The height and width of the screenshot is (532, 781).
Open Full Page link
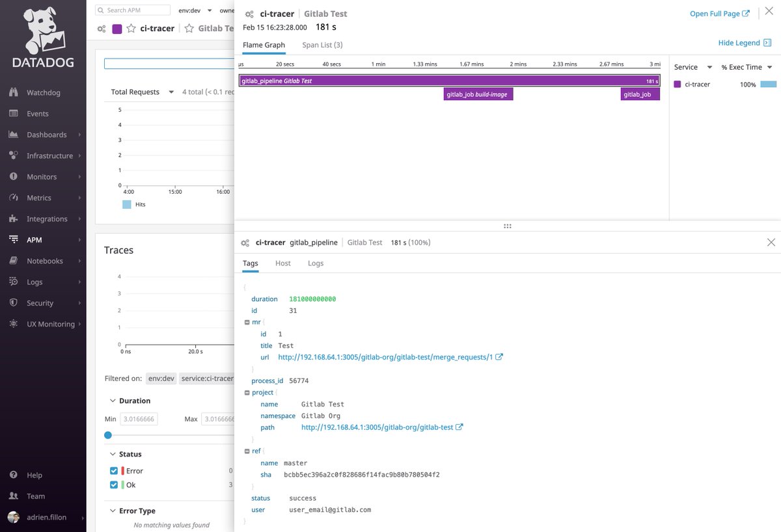[720, 14]
